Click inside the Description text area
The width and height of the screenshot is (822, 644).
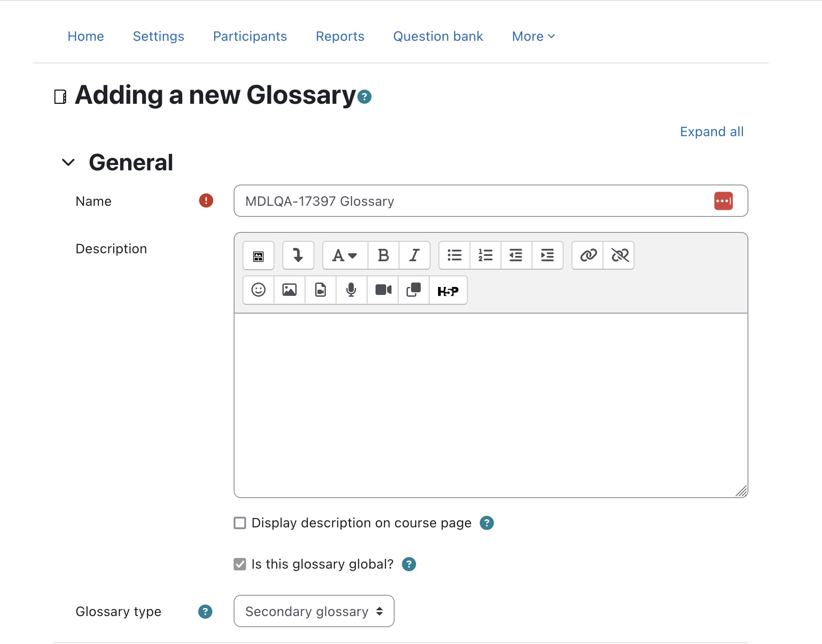(491, 405)
